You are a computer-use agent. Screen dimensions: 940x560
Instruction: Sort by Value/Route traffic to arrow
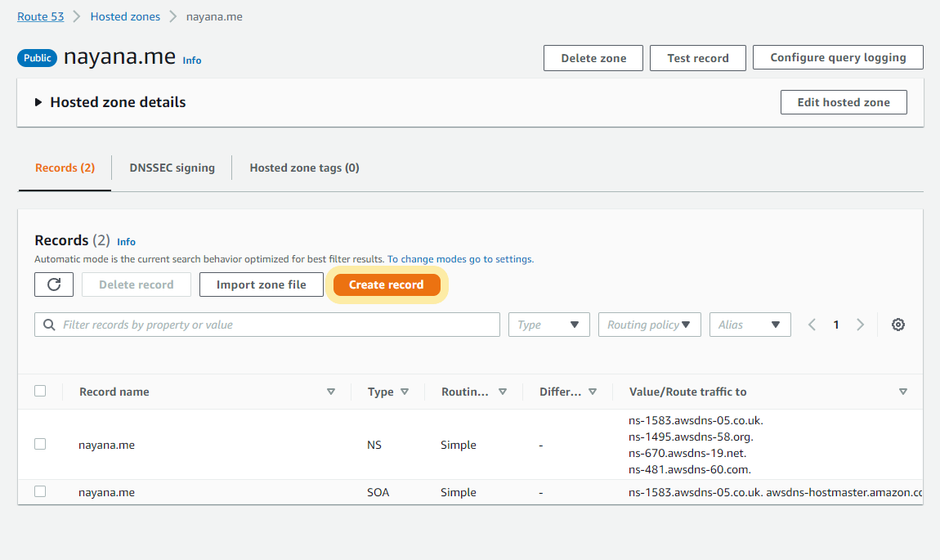tap(903, 392)
